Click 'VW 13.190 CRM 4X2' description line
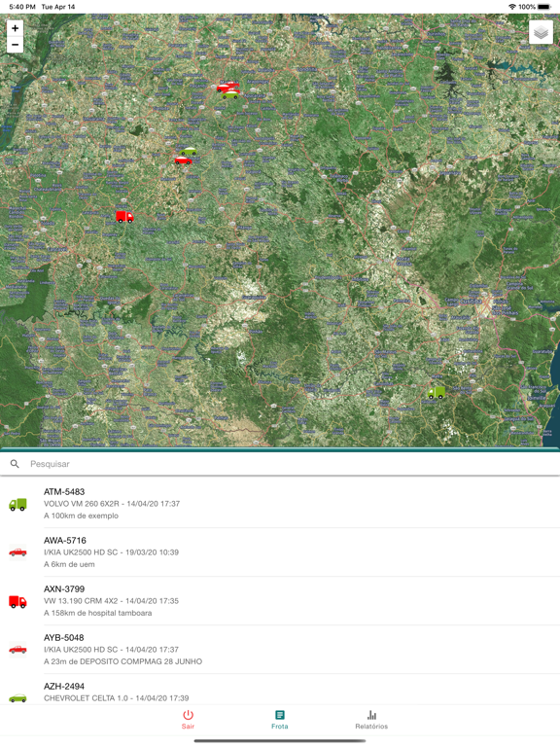Screen dimensions: 560x747 (x=111, y=601)
